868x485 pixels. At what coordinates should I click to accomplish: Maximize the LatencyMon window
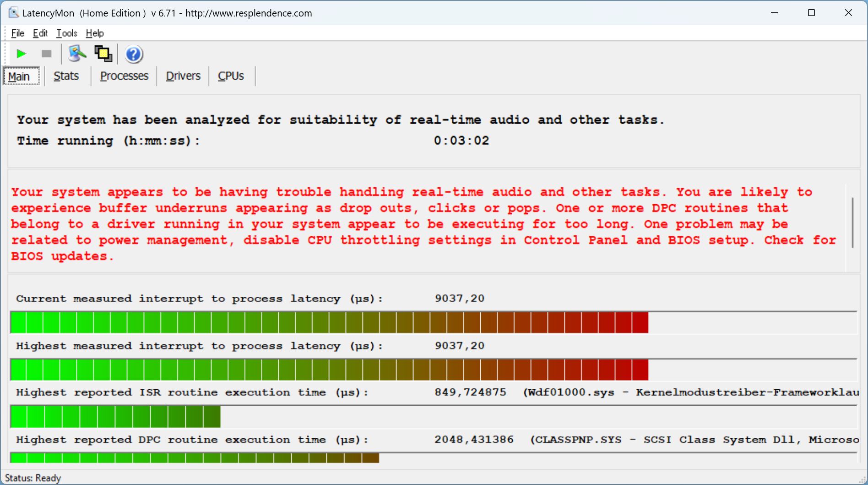pyautogui.click(x=811, y=13)
